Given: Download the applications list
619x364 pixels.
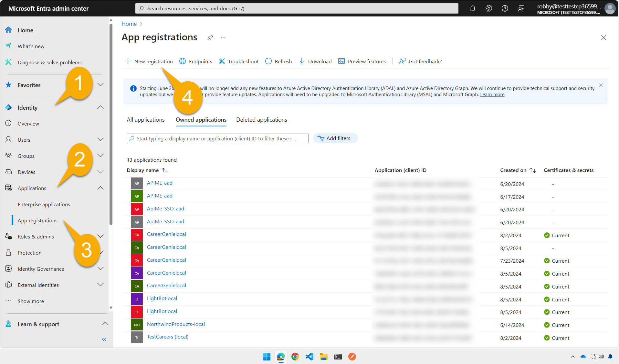Looking at the screenshot, I should pos(315,61).
